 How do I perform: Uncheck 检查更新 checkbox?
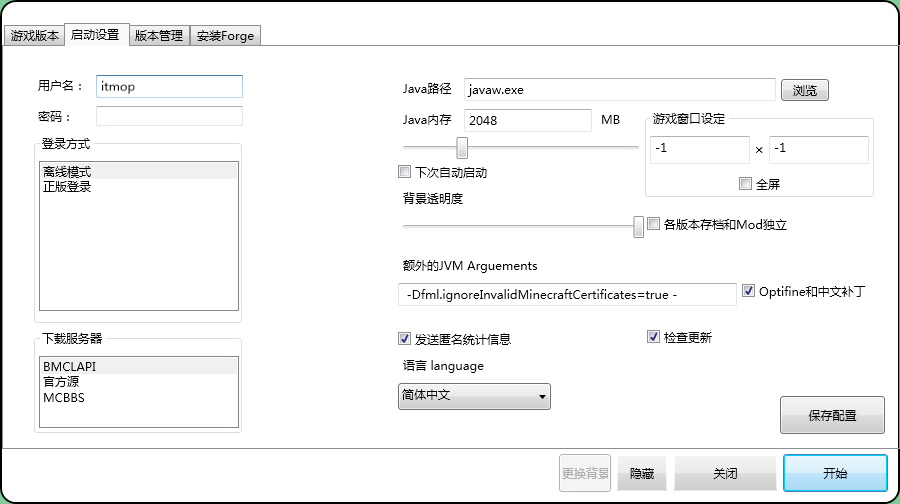coord(654,337)
